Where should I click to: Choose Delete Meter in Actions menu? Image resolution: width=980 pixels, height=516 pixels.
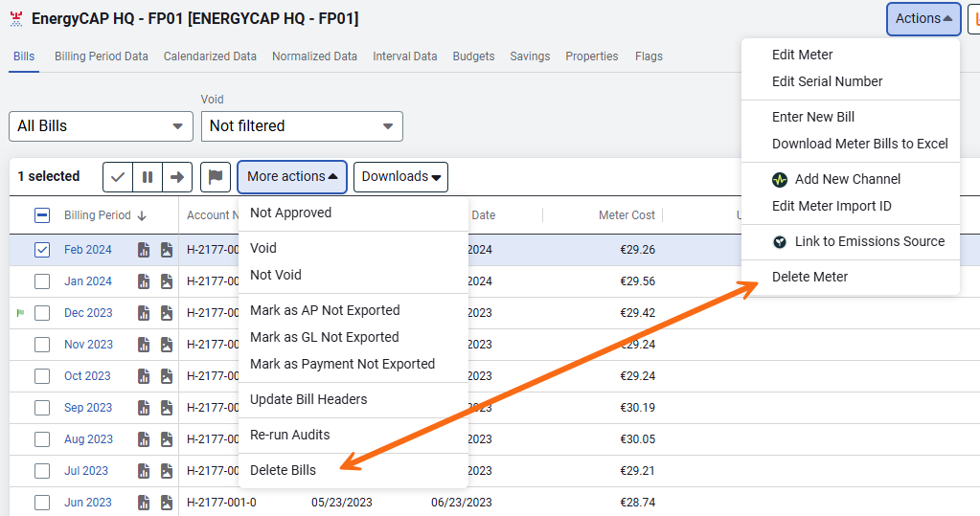pos(809,277)
